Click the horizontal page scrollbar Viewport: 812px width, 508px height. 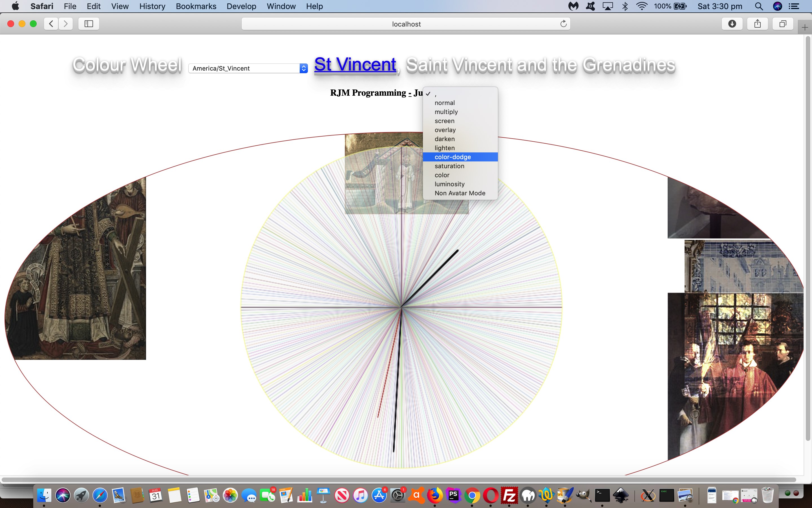[399, 479]
